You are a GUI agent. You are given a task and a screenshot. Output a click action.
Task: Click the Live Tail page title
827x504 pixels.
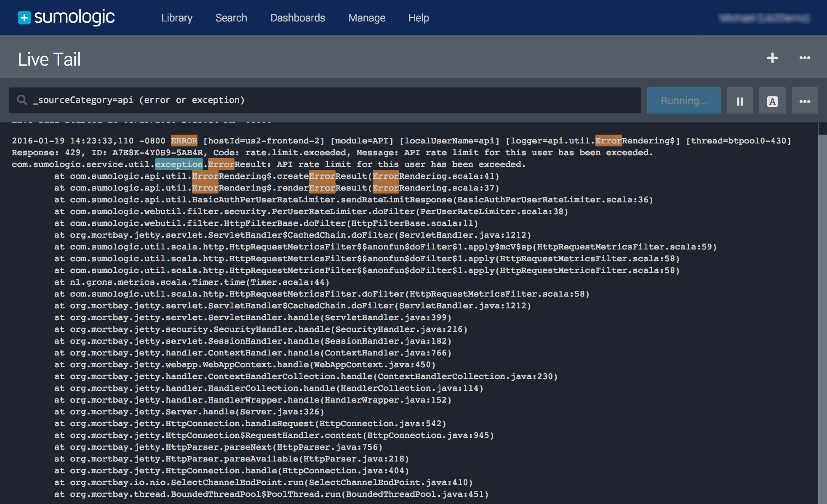[x=49, y=59]
